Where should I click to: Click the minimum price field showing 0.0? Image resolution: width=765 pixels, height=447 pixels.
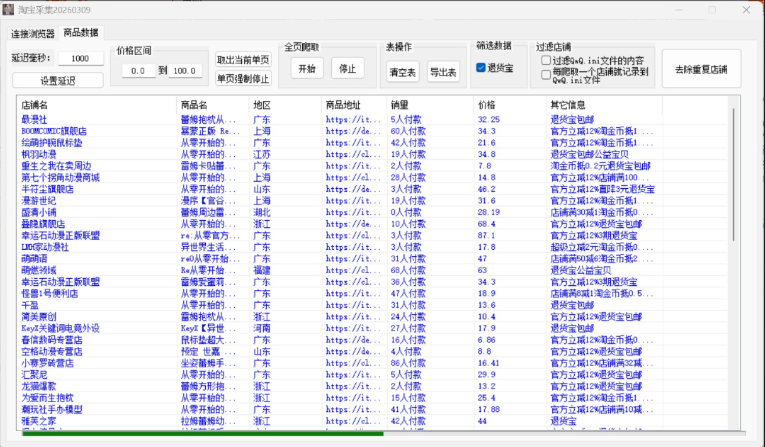136,71
